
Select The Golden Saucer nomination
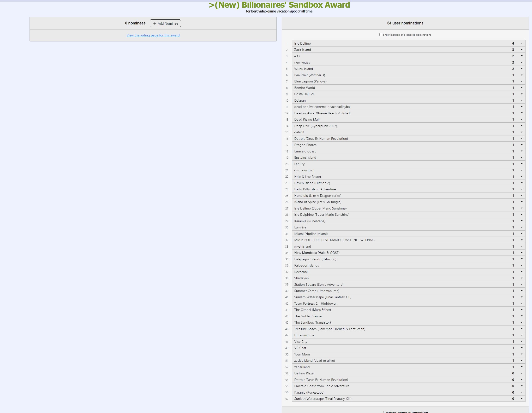coord(308,316)
